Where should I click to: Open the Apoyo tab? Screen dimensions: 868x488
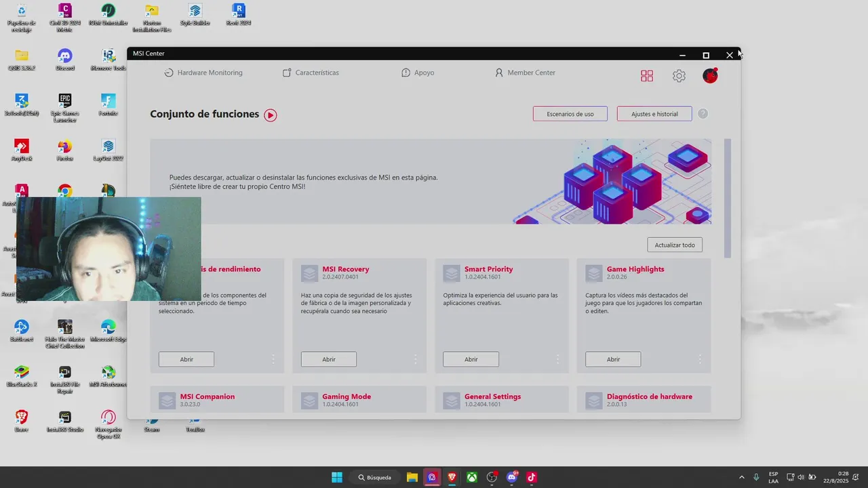click(418, 73)
